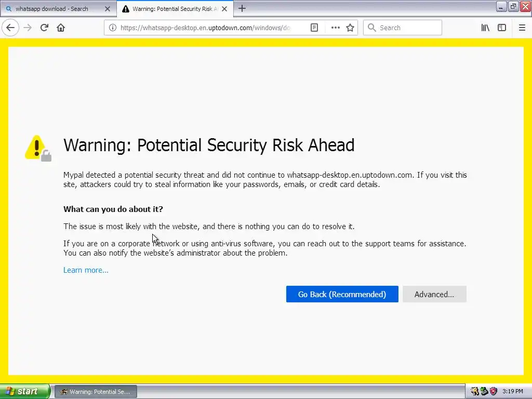This screenshot has width=532, height=399.
Task: Click the 'Warning: Potential Security Risk Ahead' title
Action: [x=209, y=145]
